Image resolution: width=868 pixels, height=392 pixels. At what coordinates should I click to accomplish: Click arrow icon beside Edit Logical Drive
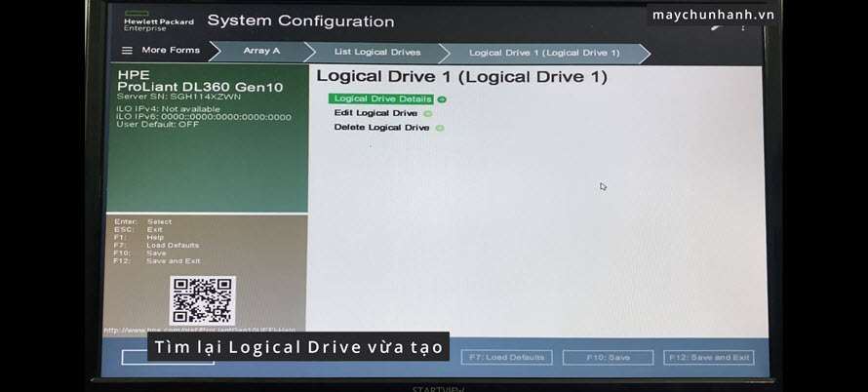[427, 113]
